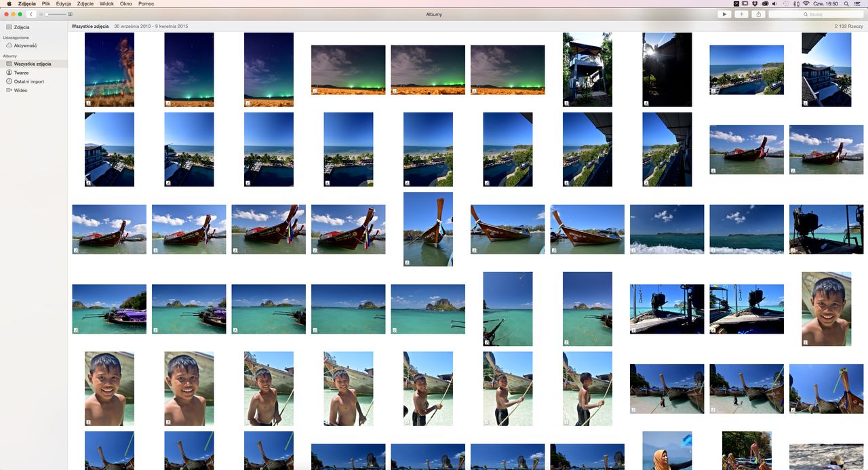Open the Pomoc menu
Viewport: 868px width, 470px height.
coord(146,3)
